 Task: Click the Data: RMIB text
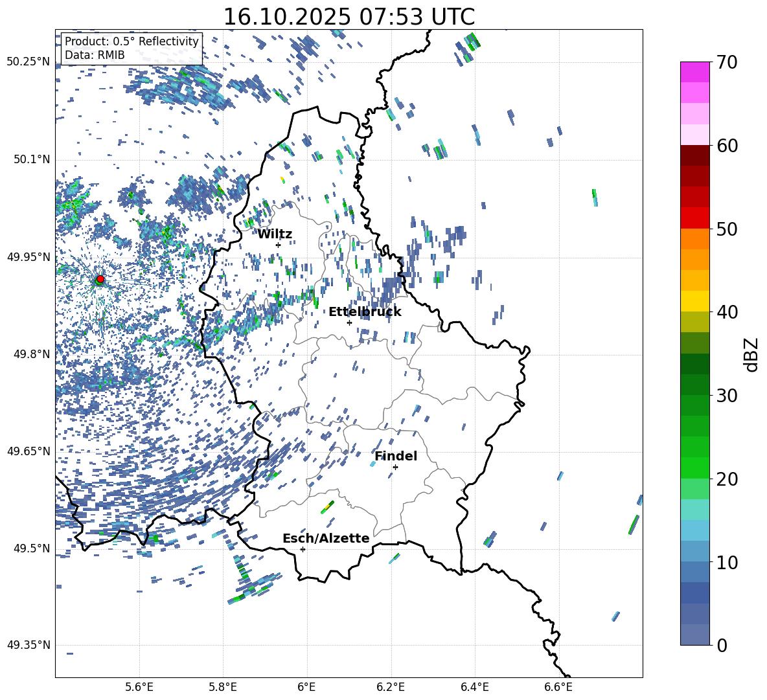click(x=95, y=55)
